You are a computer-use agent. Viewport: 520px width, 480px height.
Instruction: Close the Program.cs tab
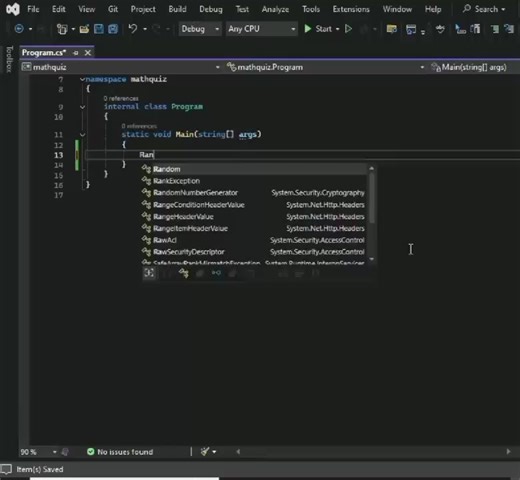(x=88, y=53)
